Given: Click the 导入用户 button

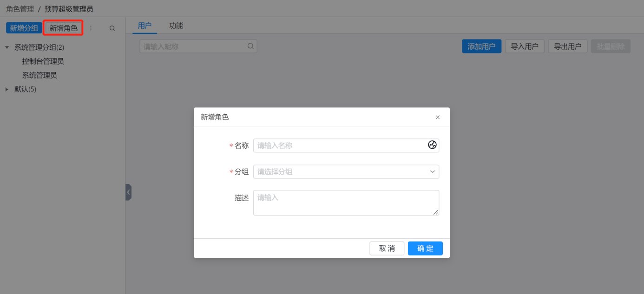Looking at the screenshot, I should click(525, 46).
